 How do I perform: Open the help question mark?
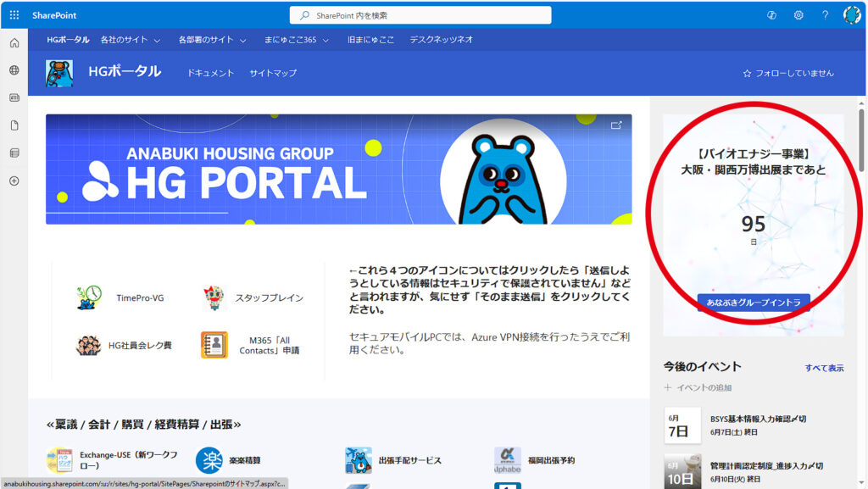[825, 15]
